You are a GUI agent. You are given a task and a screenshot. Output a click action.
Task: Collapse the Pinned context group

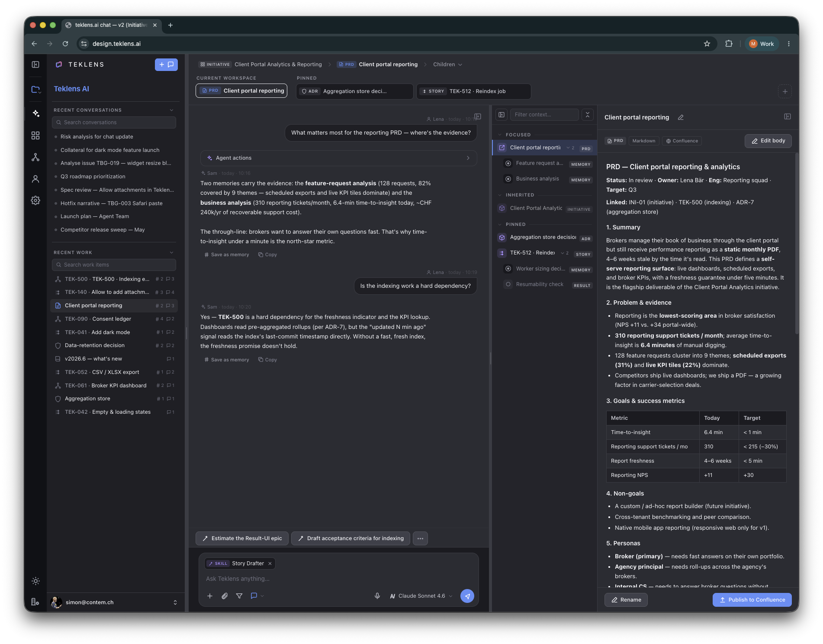[500, 224]
